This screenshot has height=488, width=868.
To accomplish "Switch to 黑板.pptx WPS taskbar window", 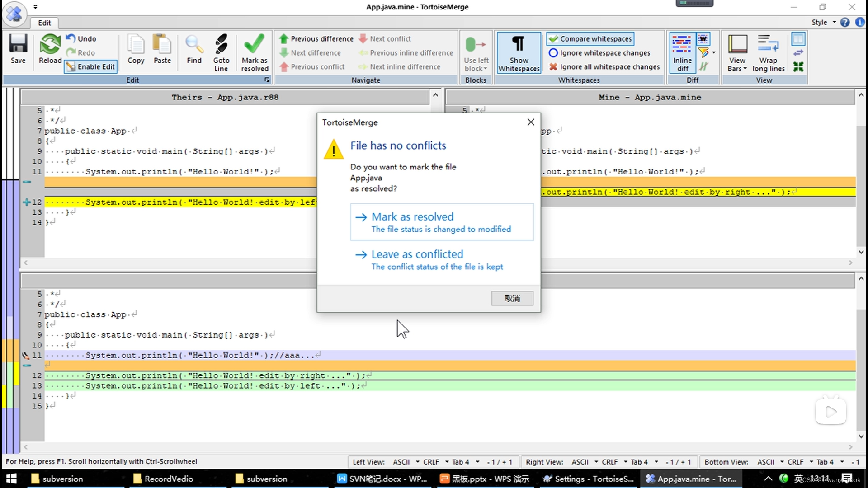I will click(x=485, y=479).
